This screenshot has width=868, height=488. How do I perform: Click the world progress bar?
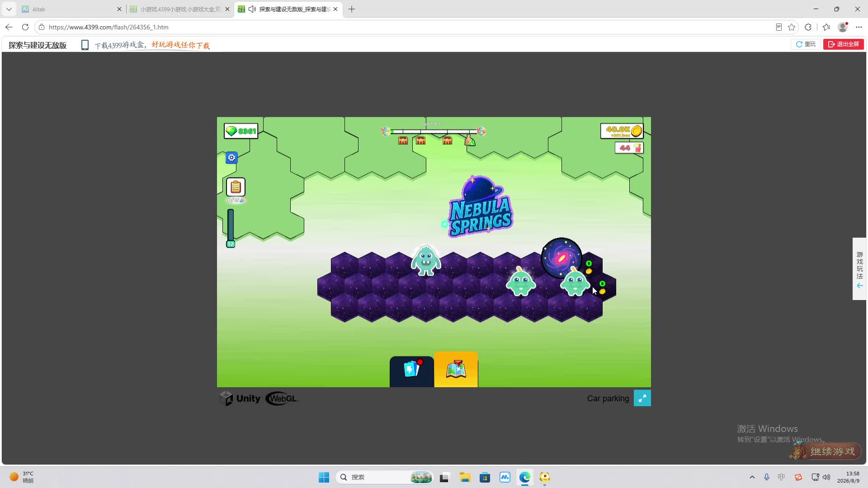pos(433,131)
